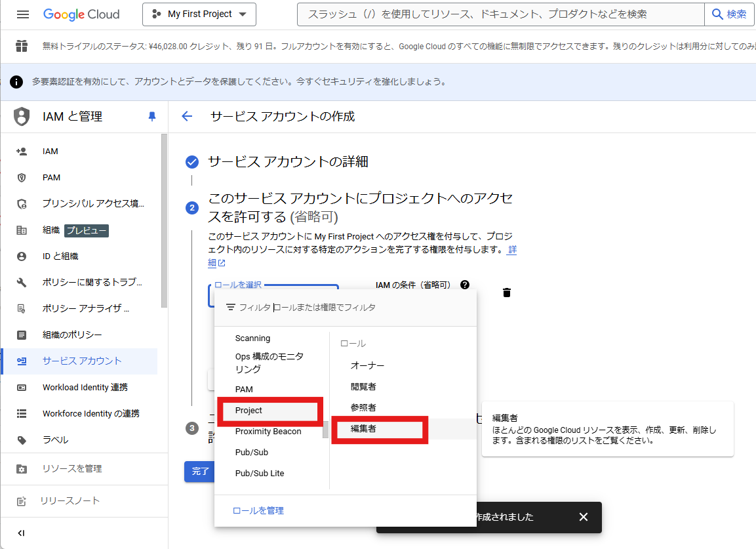
Task: Click the ロールを管理 link
Action: pos(258,510)
